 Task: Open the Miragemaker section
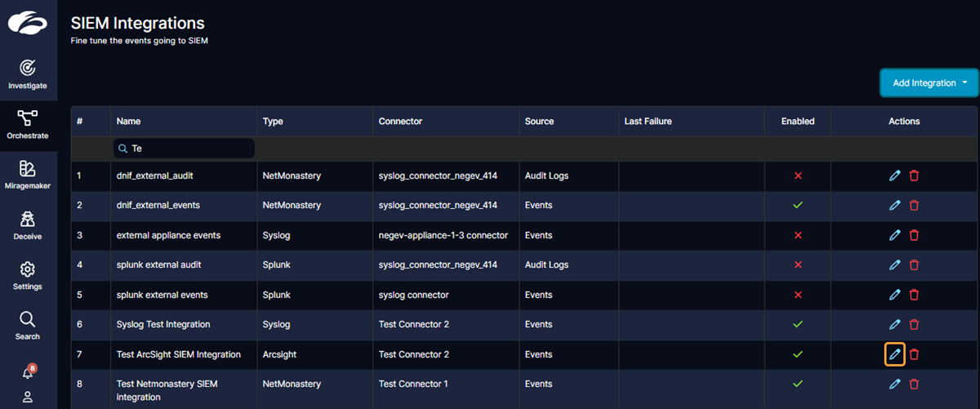pos(28,175)
